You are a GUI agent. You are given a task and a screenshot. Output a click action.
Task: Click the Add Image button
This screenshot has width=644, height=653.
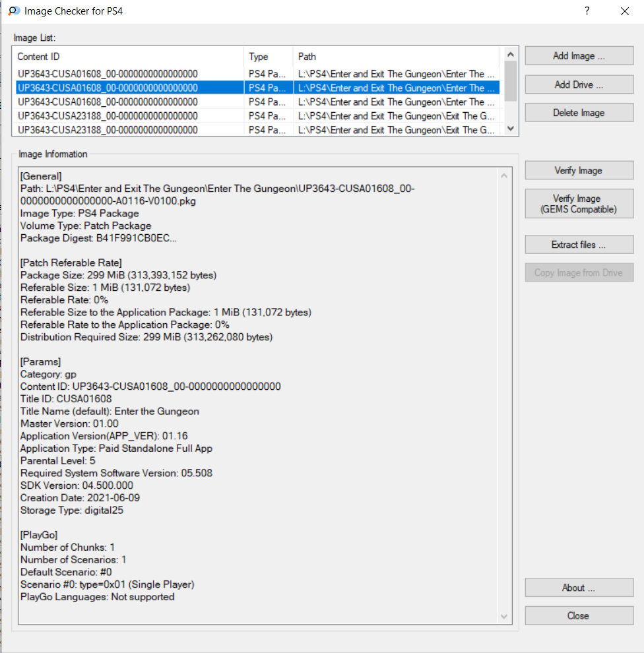pyautogui.click(x=579, y=56)
